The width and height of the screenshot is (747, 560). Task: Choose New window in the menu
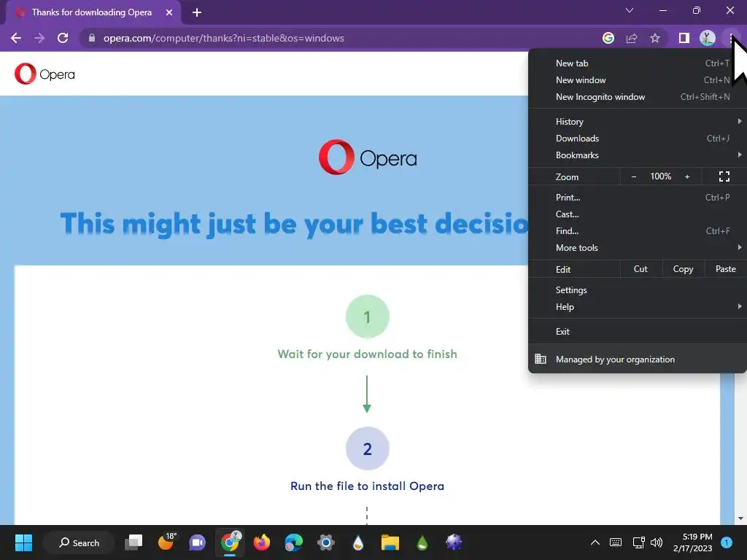[638, 80]
